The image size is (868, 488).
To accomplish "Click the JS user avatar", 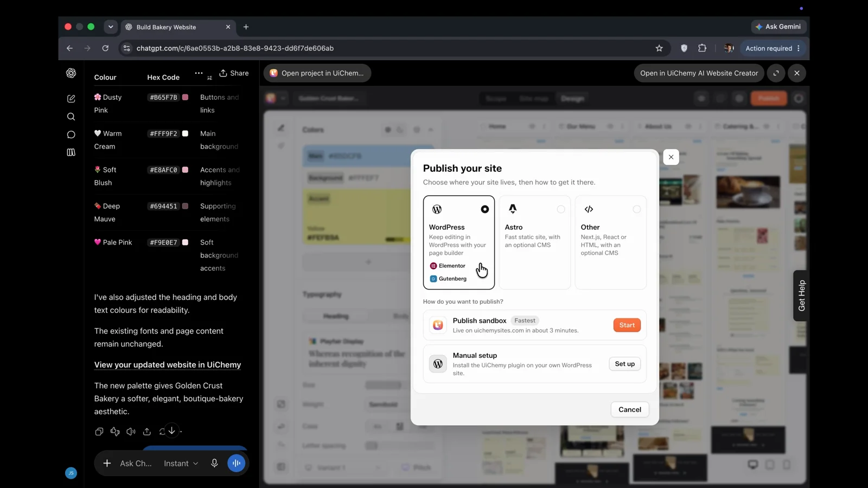I will pyautogui.click(x=71, y=473).
